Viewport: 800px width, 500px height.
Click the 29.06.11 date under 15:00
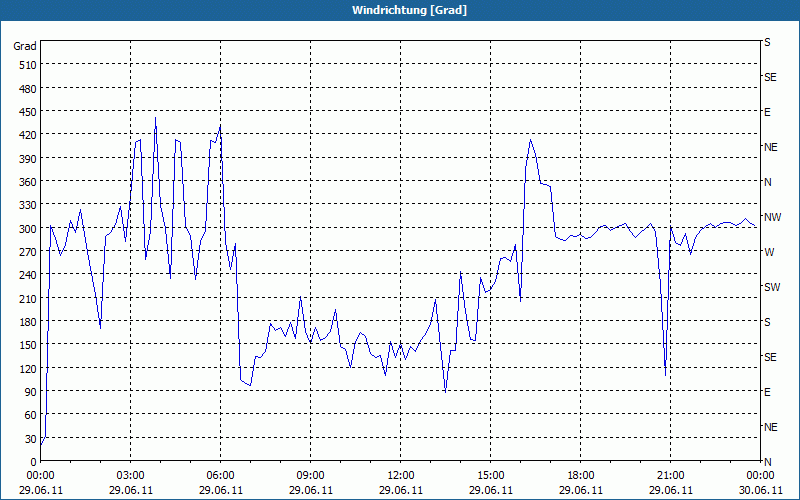491,490
